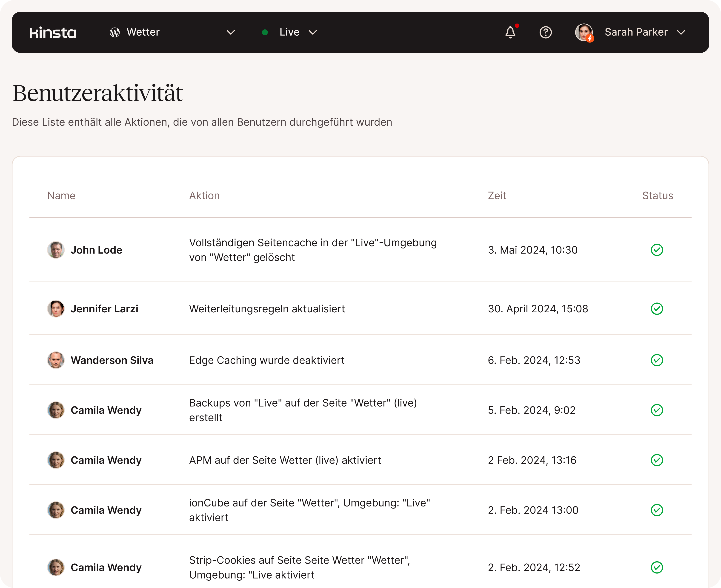Expand the Wetter site selector dropdown
Image resolution: width=721 pixels, height=588 pixels.
click(231, 33)
